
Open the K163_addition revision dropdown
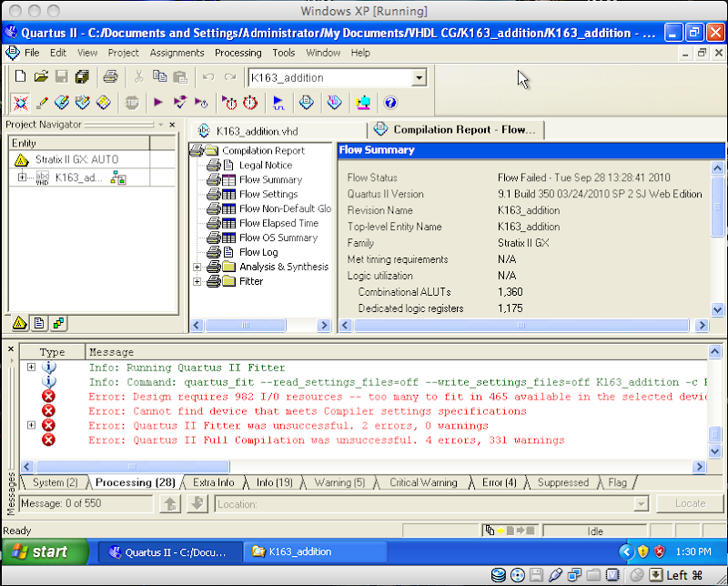tap(419, 78)
